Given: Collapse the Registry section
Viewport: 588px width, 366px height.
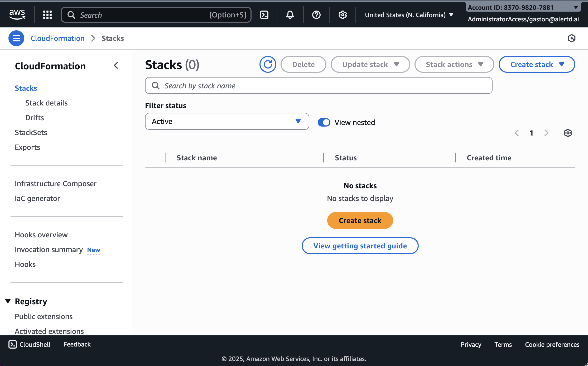Looking at the screenshot, I should pyautogui.click(x=8, y=301).
